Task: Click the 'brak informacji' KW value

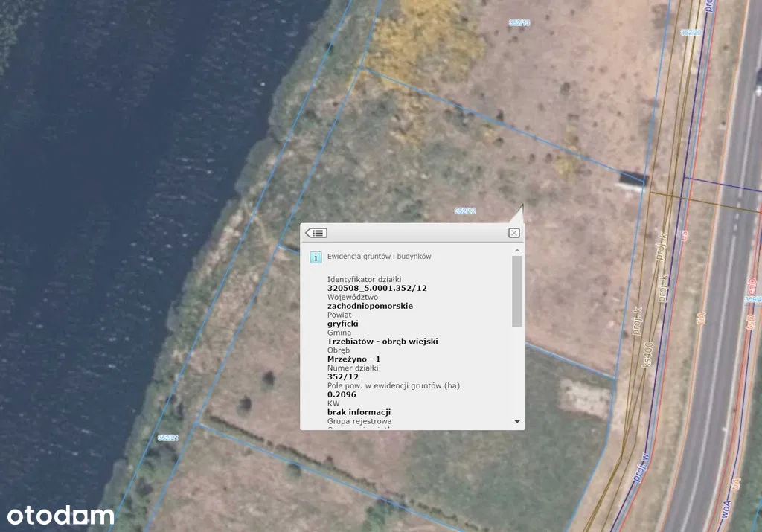Action: coord(359,412)
